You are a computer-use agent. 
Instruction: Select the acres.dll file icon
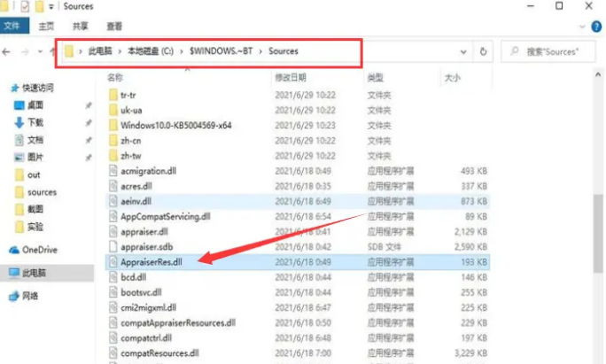click(x=113, y=186)
